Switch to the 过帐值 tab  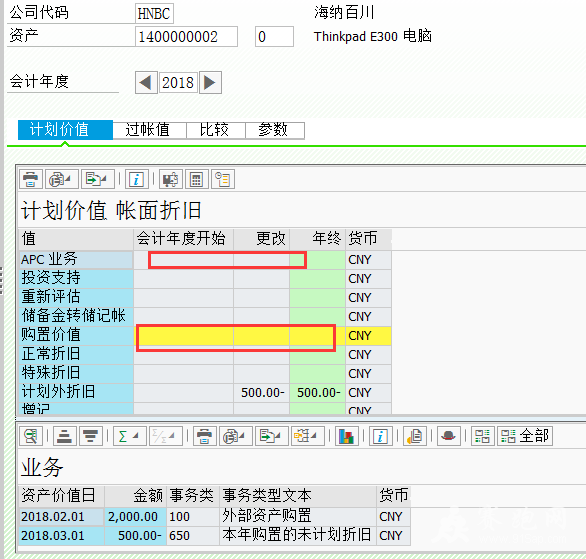149,130
